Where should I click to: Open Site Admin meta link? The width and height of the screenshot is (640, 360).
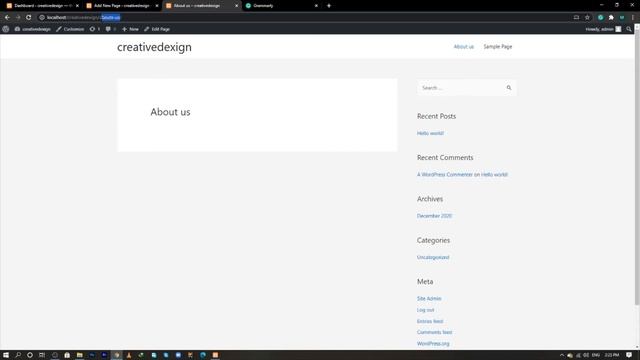coord(429,298)
